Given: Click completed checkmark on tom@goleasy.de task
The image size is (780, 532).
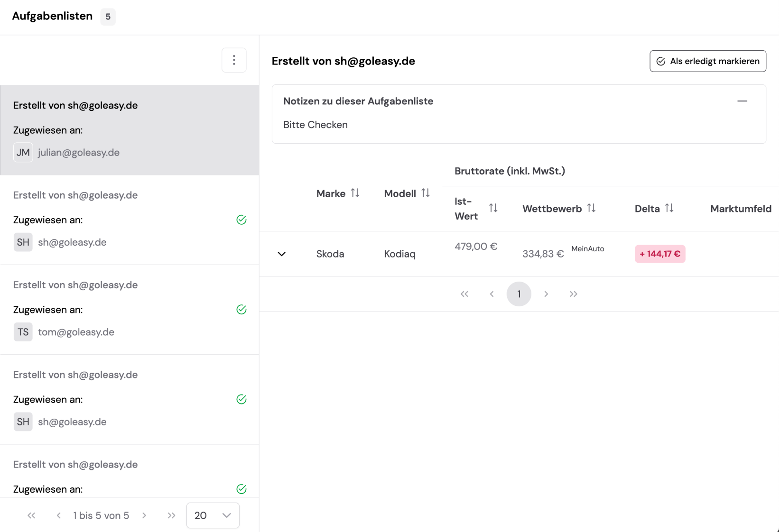Looking at the screenshot, I should (x=241, y=310).
